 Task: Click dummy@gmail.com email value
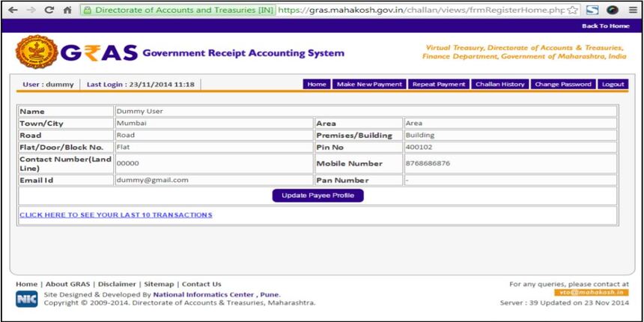152,180
